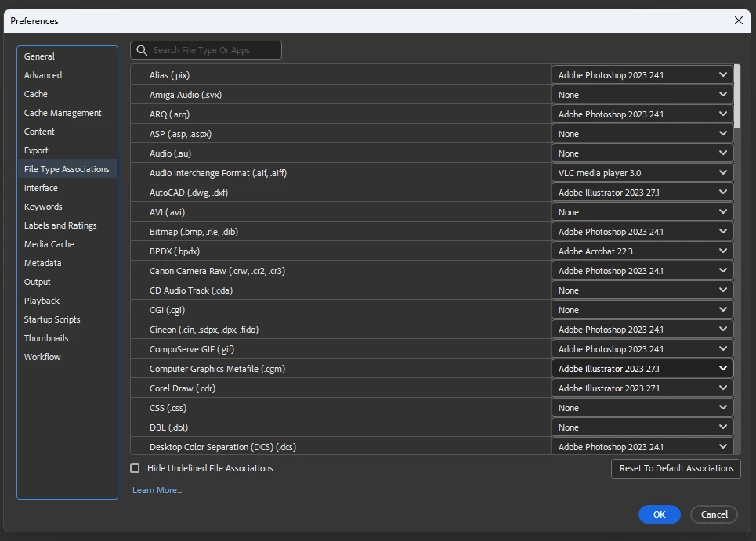756x541 pixels.
Task: Click Reset To Default Associations button
Action: click(676, 468)
